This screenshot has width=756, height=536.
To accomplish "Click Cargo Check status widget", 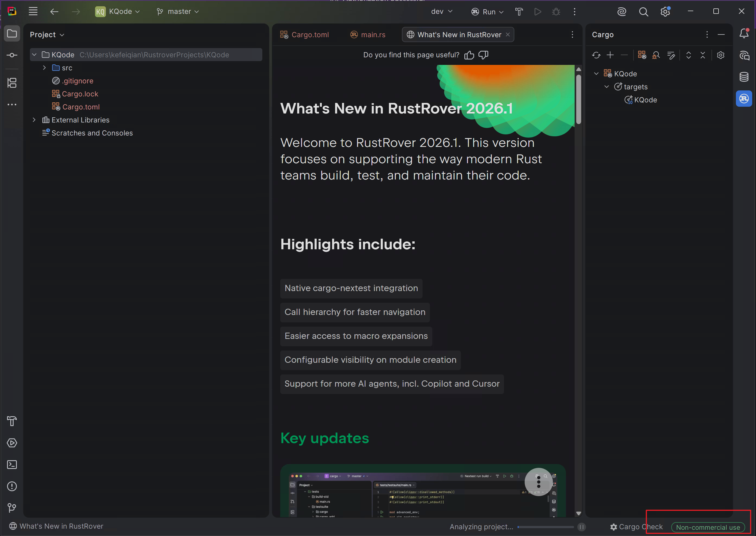I will tap(636, 527).
